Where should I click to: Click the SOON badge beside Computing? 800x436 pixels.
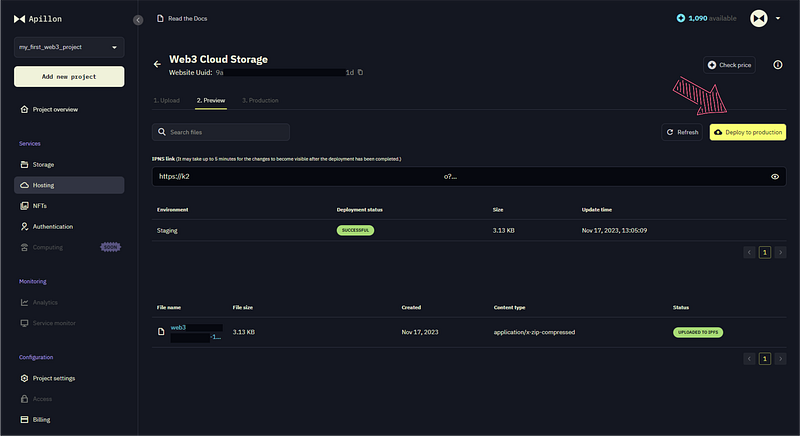coord(110,247)
